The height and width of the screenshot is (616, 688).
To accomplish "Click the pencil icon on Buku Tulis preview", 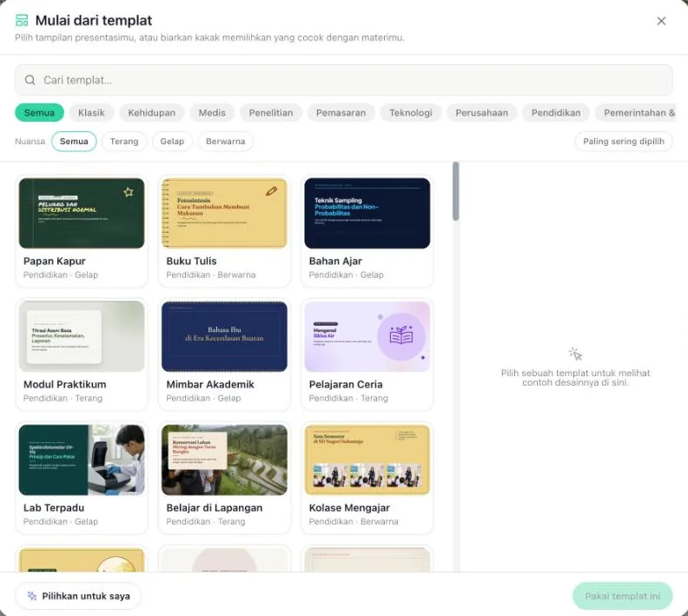I will click(271, 191).
